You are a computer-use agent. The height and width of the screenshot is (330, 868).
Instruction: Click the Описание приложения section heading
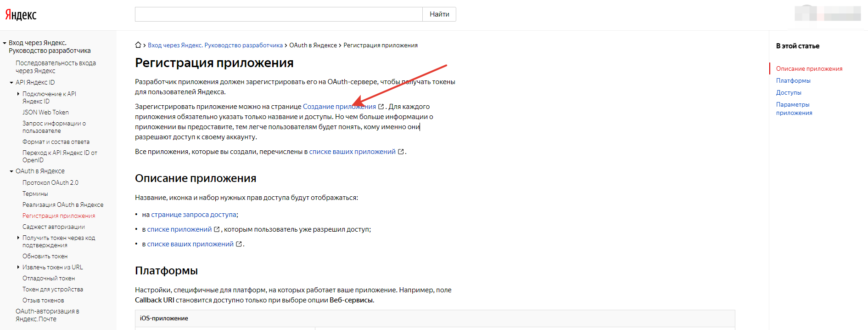tap(196, 178)
